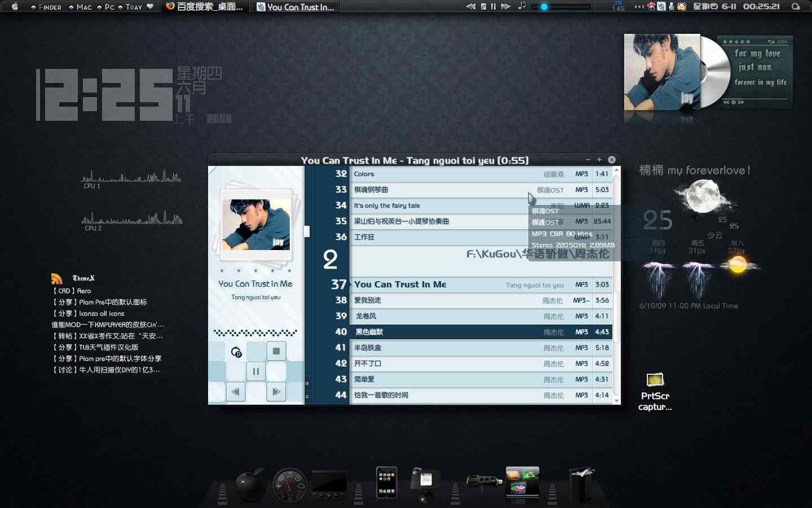Image resolution: width=812 pixels, height=508 pixels.
Task: Click the top bar date 6-11
Action: pyautogui.click(x=729, y=7)
